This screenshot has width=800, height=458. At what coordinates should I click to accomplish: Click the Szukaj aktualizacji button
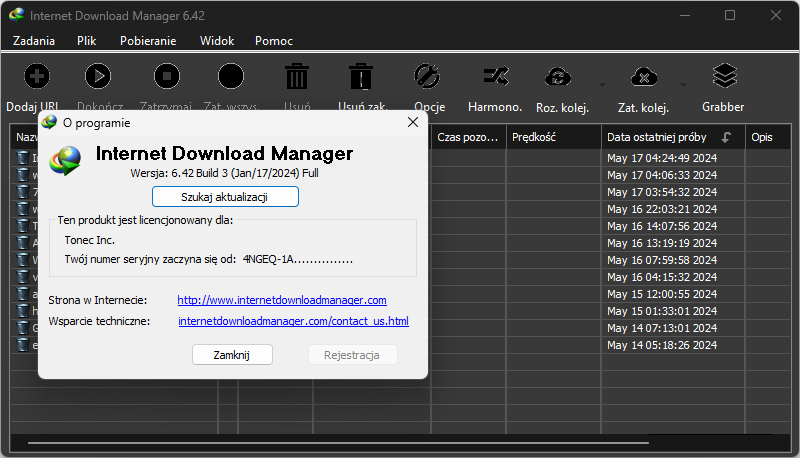point(225,197)
